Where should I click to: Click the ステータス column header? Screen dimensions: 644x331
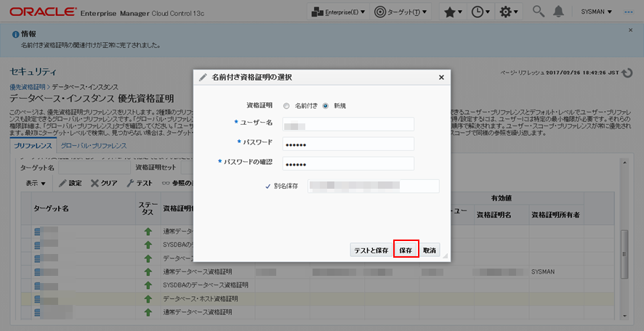[148, 208]
